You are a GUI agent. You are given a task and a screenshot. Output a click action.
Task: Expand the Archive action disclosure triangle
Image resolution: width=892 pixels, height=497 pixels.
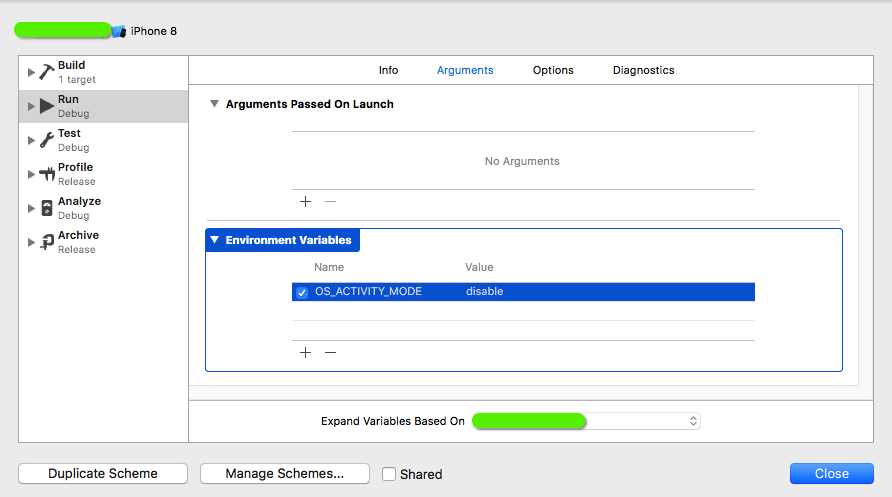click(31, 242)
